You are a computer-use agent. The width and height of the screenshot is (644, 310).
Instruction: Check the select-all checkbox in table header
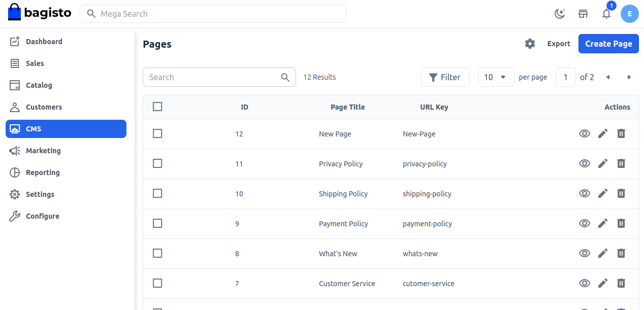coord(157,107)
